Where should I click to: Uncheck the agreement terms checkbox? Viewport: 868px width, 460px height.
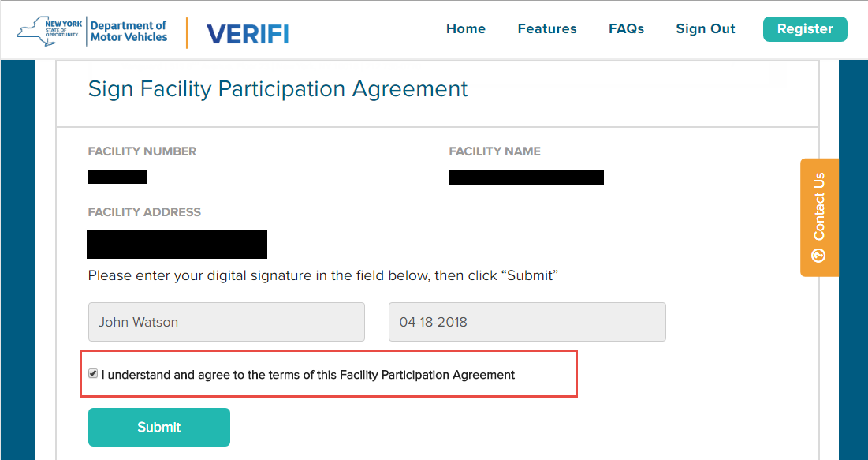[x=93, y=374]
